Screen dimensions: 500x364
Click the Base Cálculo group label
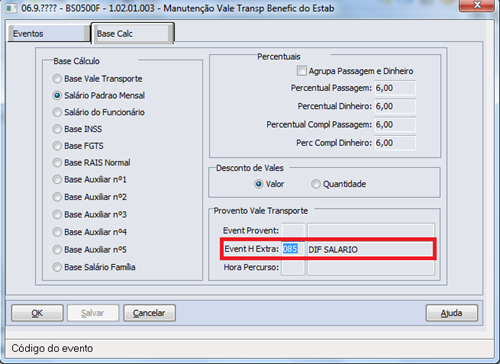[x=76, y=61]
